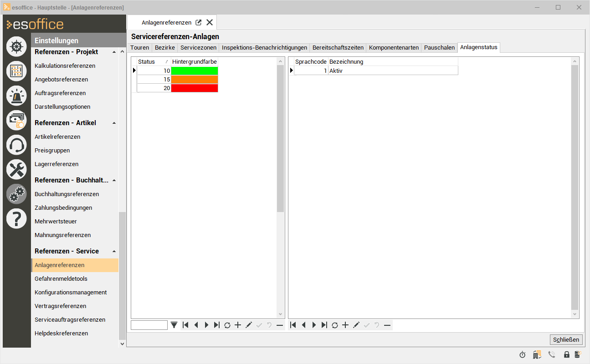This screenshot has height=364, width=590.
Task: Click the filter funnel icon below status grid
Action: point(174,325)
